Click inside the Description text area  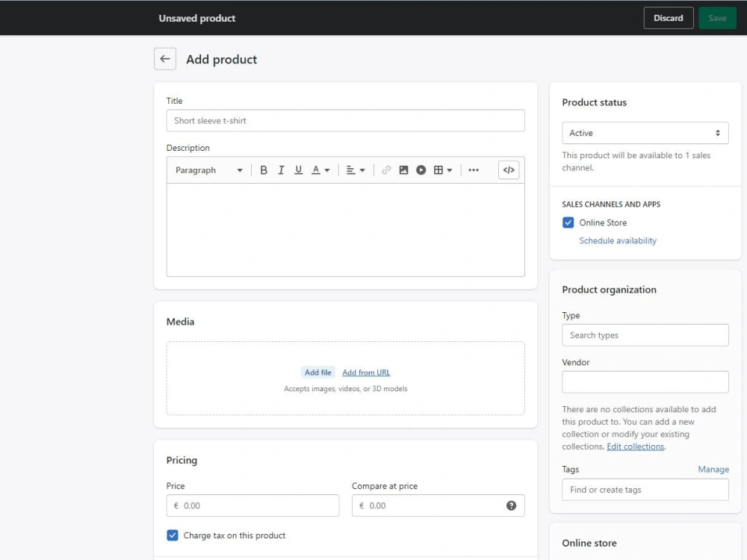[345, 230]
